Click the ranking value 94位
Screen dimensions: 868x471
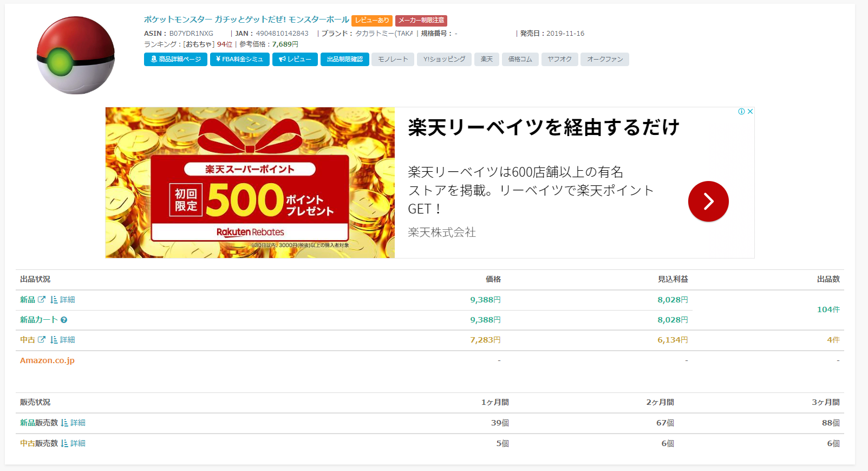(225, 44)
